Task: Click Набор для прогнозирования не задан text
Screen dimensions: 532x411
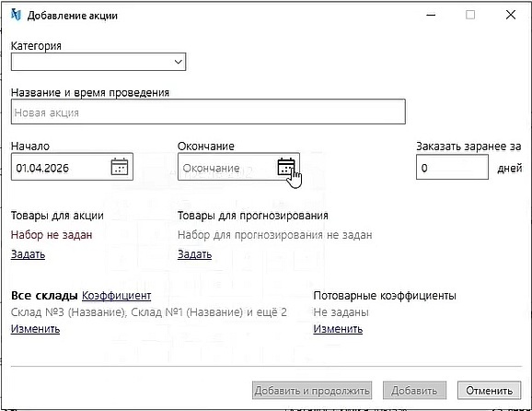Action: pyautogui.click(x=275, y=235)
